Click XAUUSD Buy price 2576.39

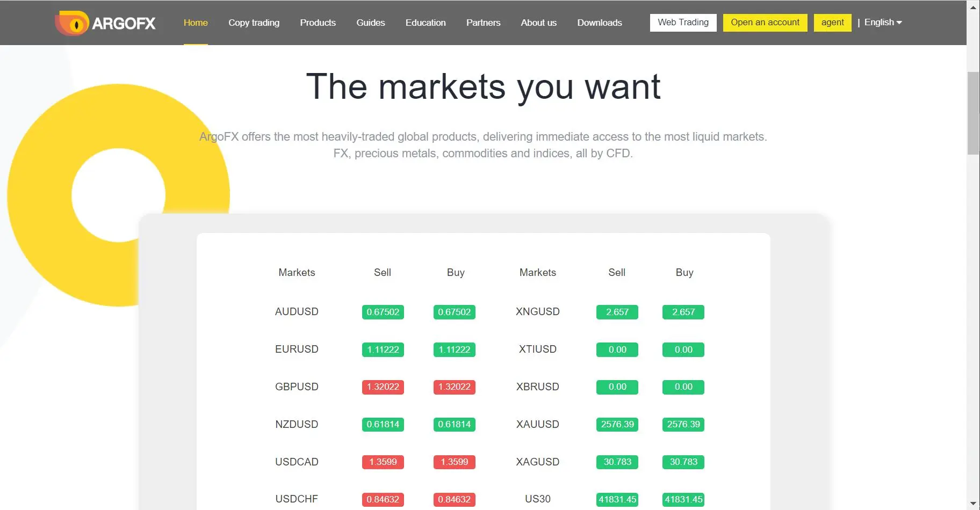coord(683,425)
